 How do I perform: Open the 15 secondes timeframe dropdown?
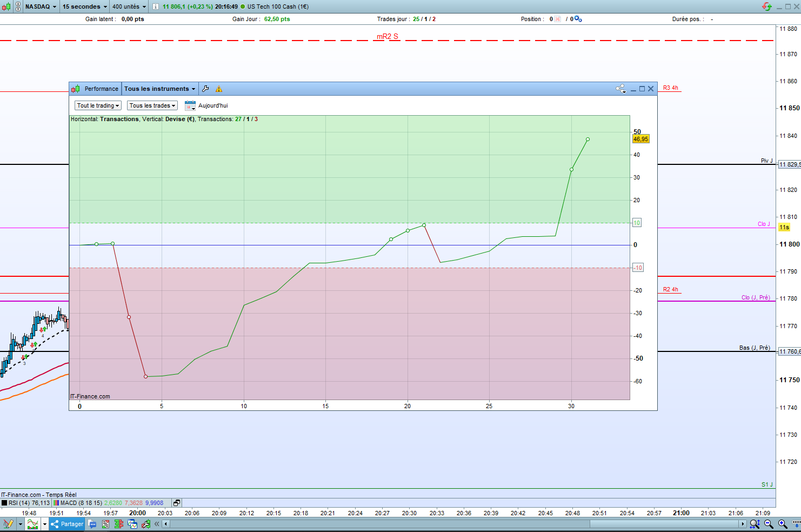pos(84,6)
